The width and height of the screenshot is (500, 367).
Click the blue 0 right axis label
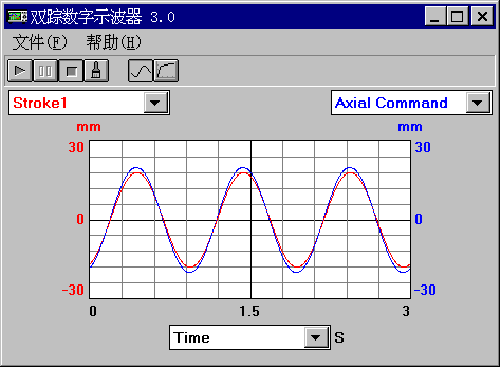pyautogui.click(x=418, y=219)
